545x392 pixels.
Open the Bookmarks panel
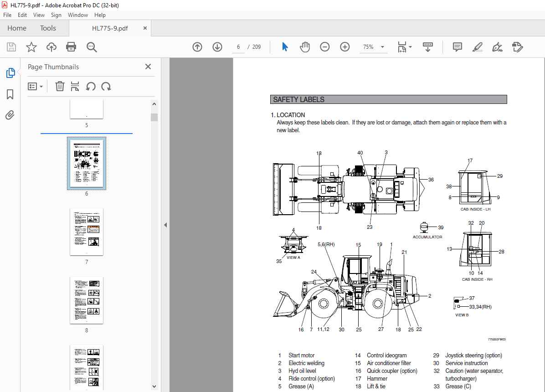click(x=10, y=94)
